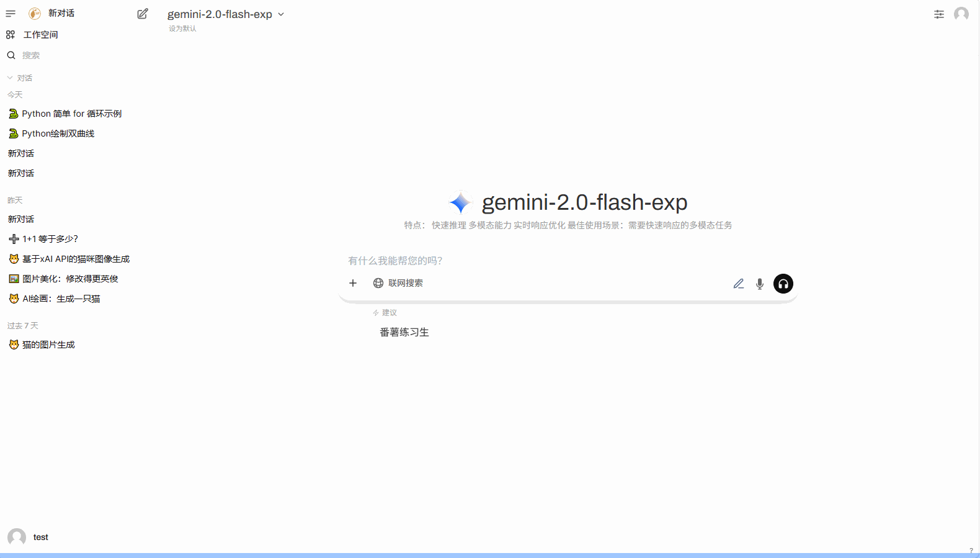Click the microphone voice input icon
The width and height of the screenshot is (980, 558).
pyautogui.click(x=760, y=284)
